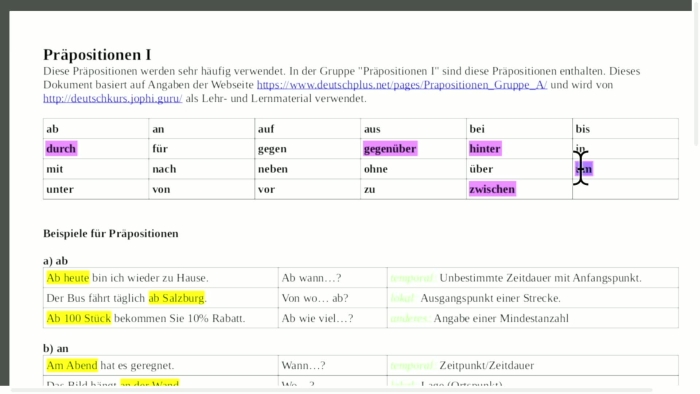Click the 'ohne' table cell
Screen dimensions: 700x394
tap(413, 169)
